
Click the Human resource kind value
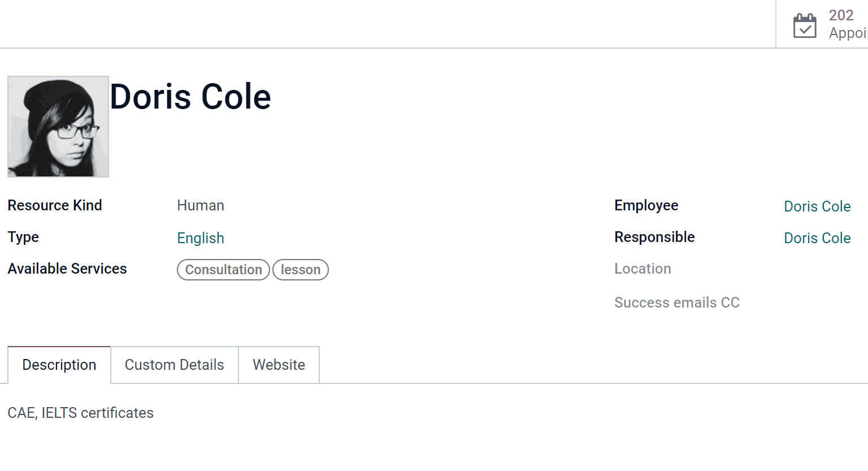click(x=201, y=205)
